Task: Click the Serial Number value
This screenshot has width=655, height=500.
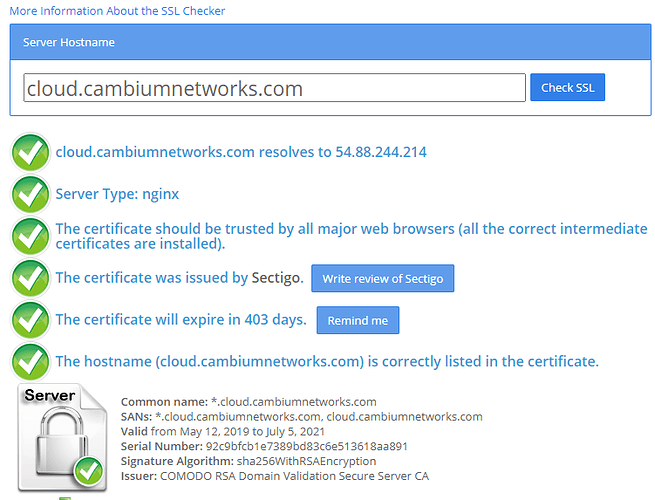Action: [x=306, y=447]
